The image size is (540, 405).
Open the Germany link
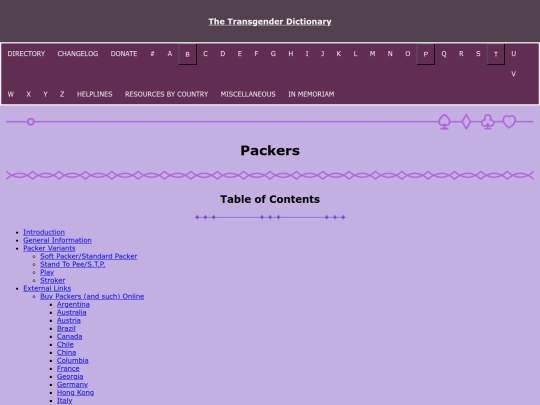click(72, 384)
